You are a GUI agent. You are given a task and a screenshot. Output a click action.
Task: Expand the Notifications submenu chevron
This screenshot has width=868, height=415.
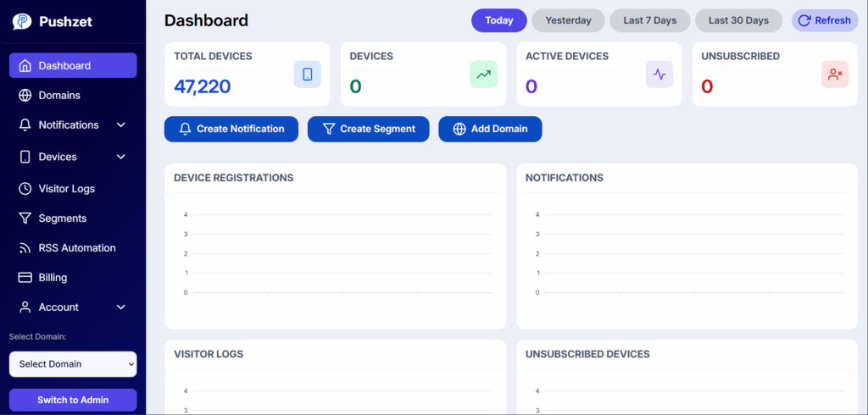121,125
